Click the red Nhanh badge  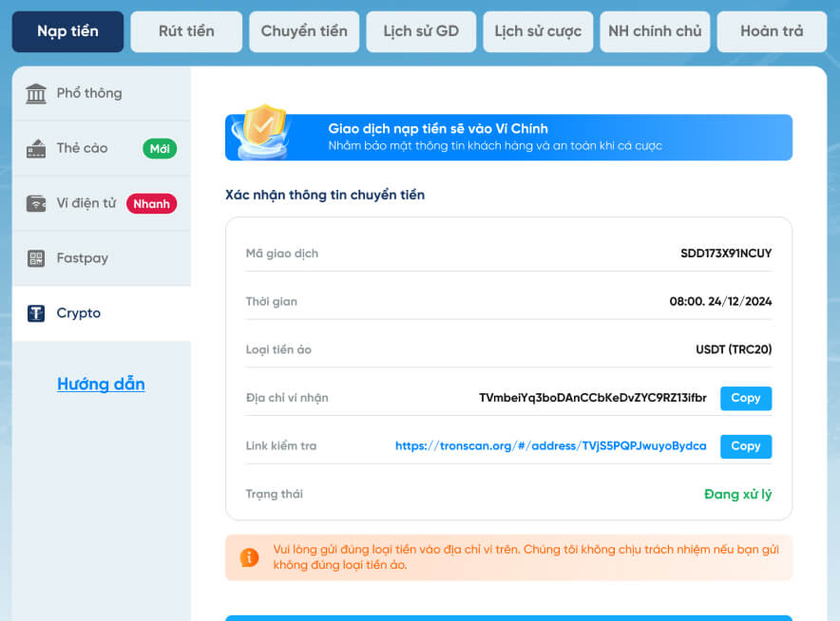tap(151, 203)
